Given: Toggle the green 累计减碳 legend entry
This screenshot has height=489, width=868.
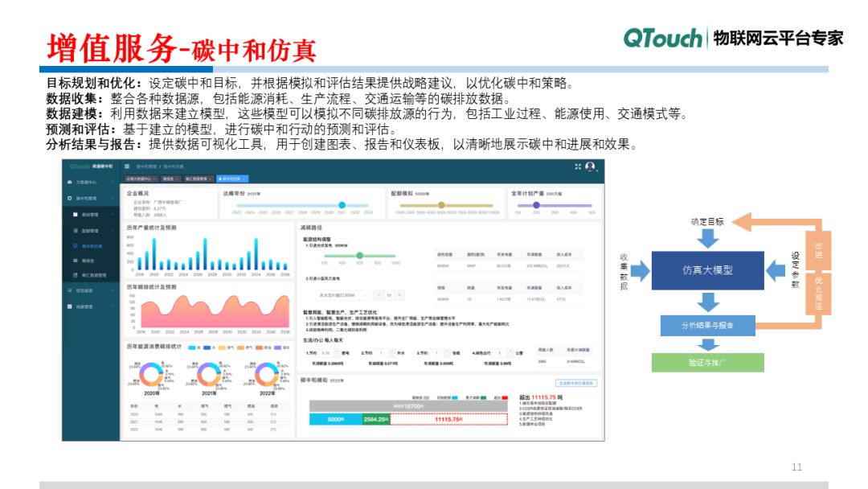Looking at the screenshot, I should tap(476, 397).
